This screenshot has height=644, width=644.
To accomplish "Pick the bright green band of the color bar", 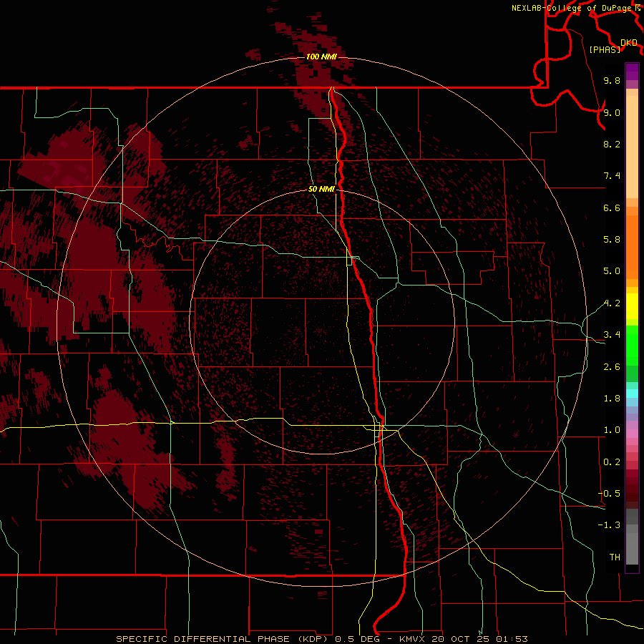I will pos(632,345).
